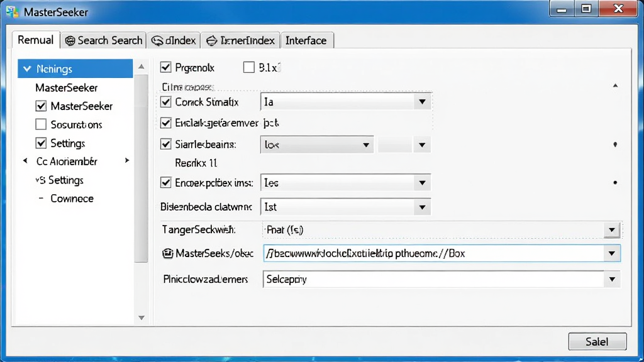The height and width of the screenshot is (362, 644).
Task: Click the Pinicclowzad/erners label
Action: point(206,279)
